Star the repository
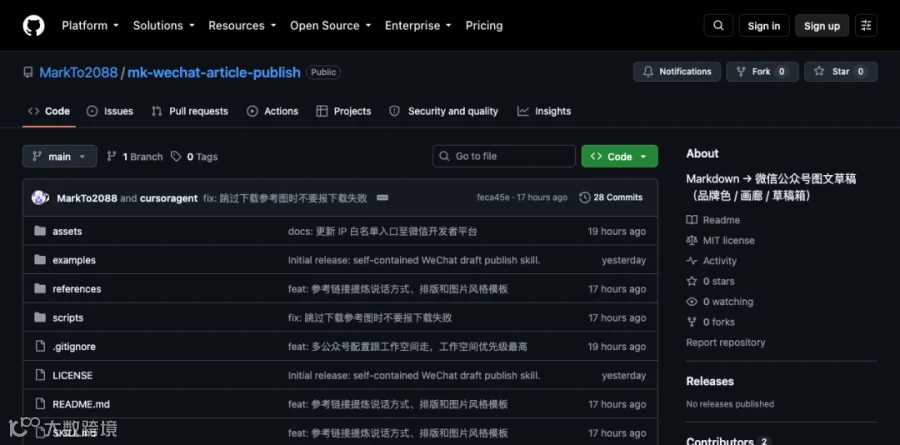Viewport: 900px width, 445px height. click(x=840, y=72)
